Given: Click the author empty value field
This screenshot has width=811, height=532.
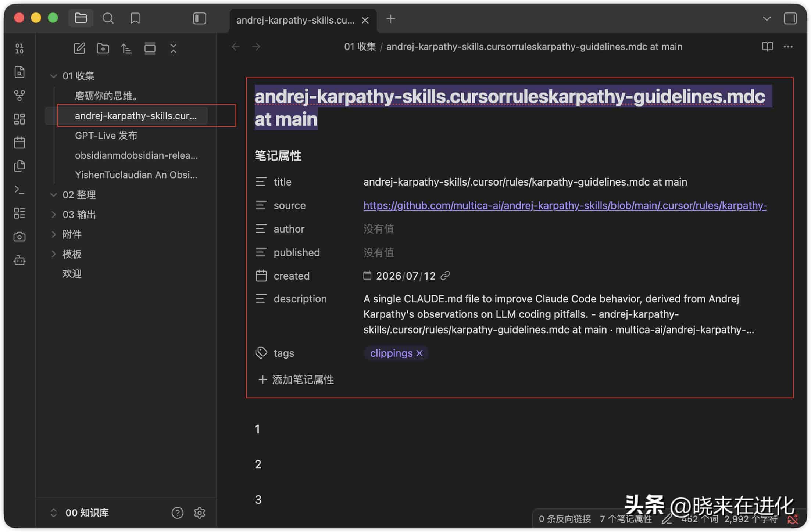Looking at the screenshot, I should 379,229.
